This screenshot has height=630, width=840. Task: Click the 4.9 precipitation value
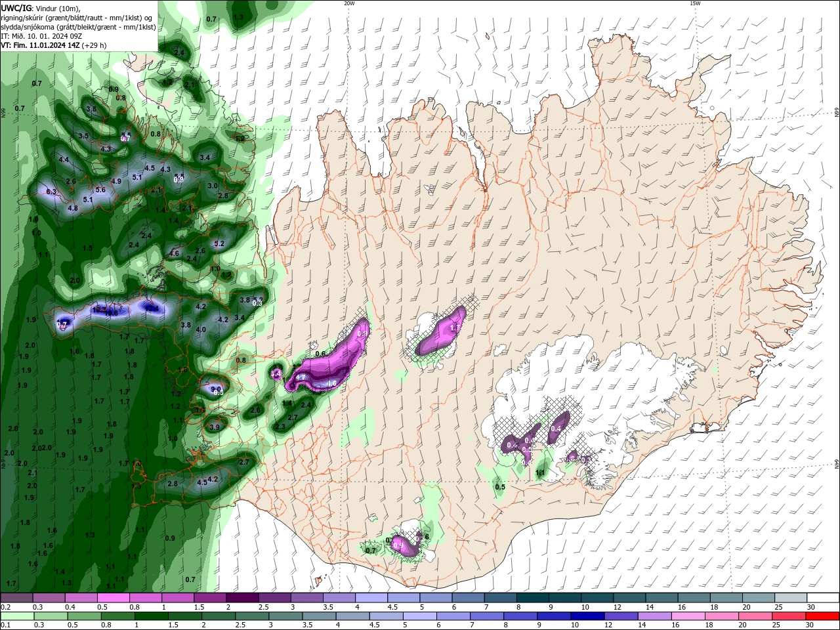click(x=116, y=181)
